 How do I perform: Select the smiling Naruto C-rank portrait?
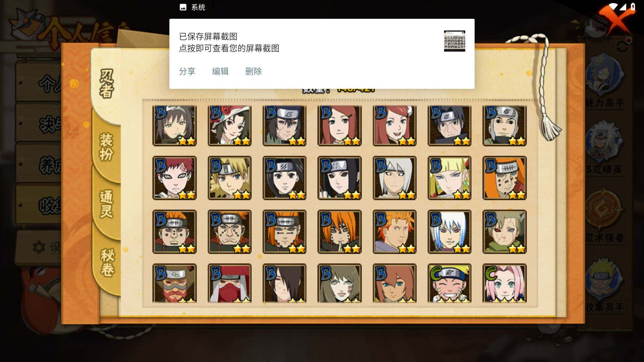449,283
